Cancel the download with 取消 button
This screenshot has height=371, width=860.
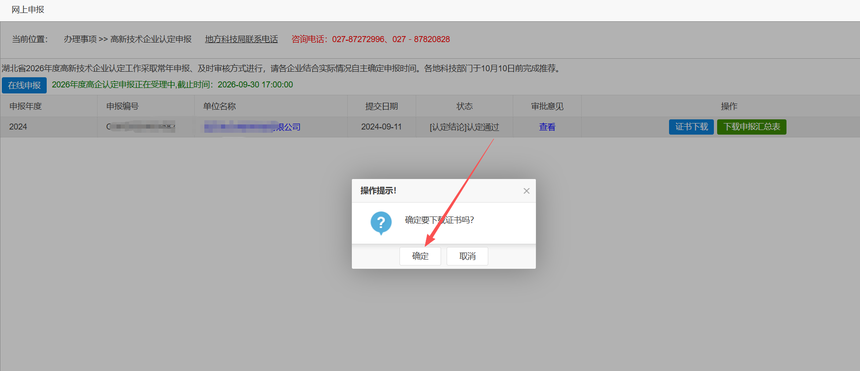467,256
